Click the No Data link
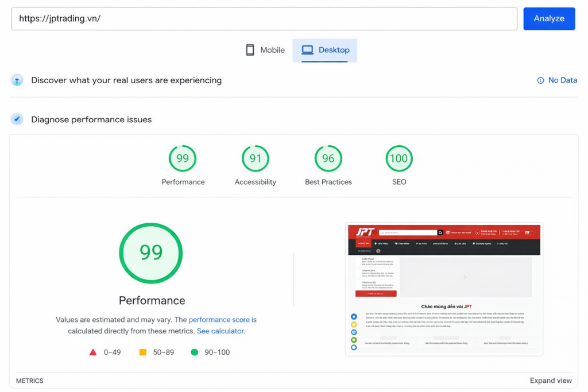This screenshot has height=392, width=588. pyautogui.click(x=562, y=80)
